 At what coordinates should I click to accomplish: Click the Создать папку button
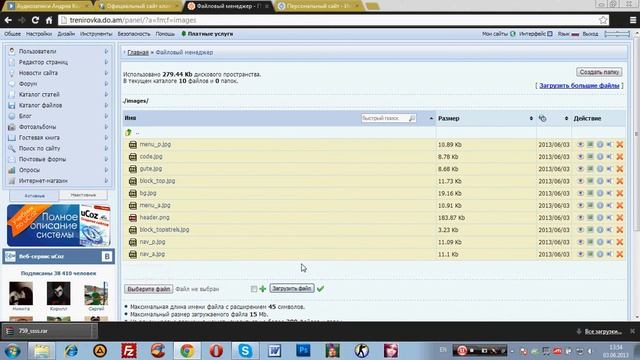599,72
